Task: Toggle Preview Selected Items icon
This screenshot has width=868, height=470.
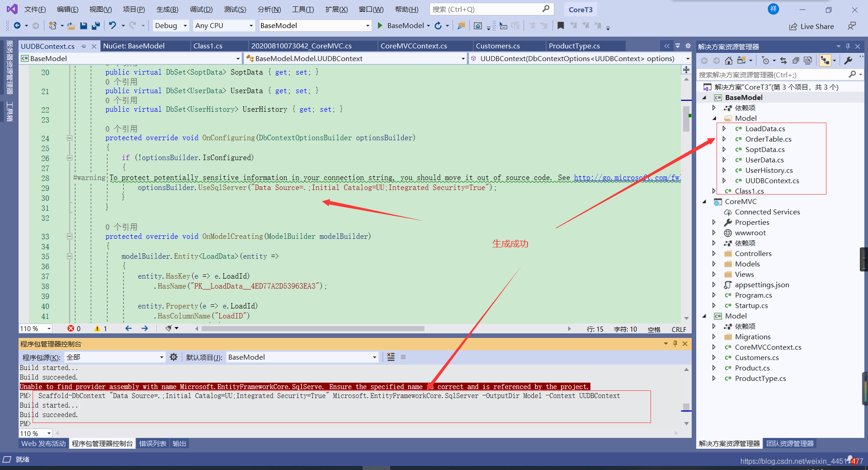Action: pos(825,60)
